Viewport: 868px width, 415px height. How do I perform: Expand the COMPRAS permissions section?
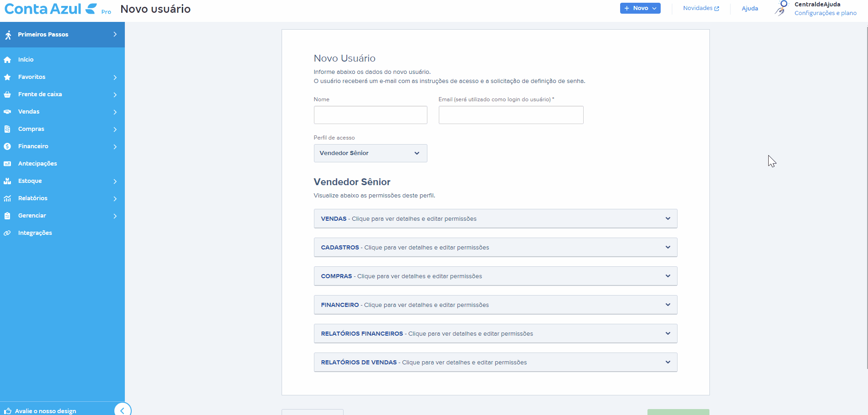[x=495, y=276]
